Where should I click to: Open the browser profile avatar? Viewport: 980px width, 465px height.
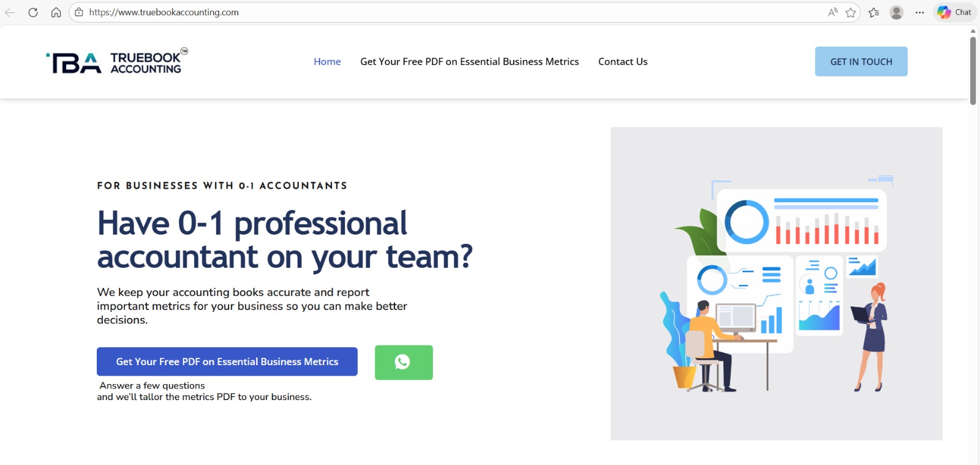click(896, 12)
